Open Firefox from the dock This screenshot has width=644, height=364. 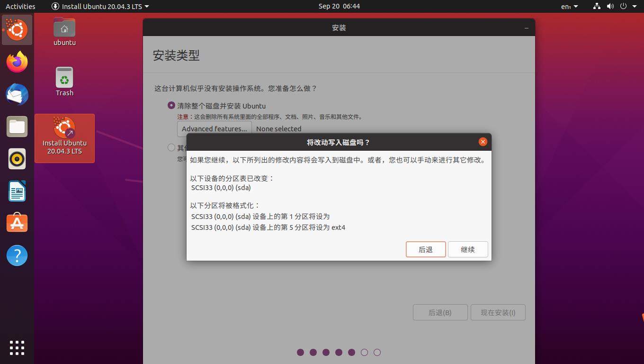pos(17,62)
